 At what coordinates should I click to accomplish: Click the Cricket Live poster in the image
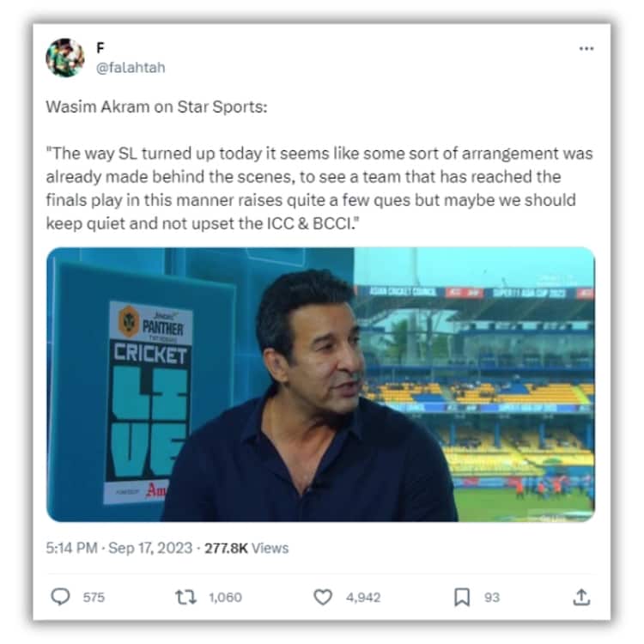tap(149, 403)
